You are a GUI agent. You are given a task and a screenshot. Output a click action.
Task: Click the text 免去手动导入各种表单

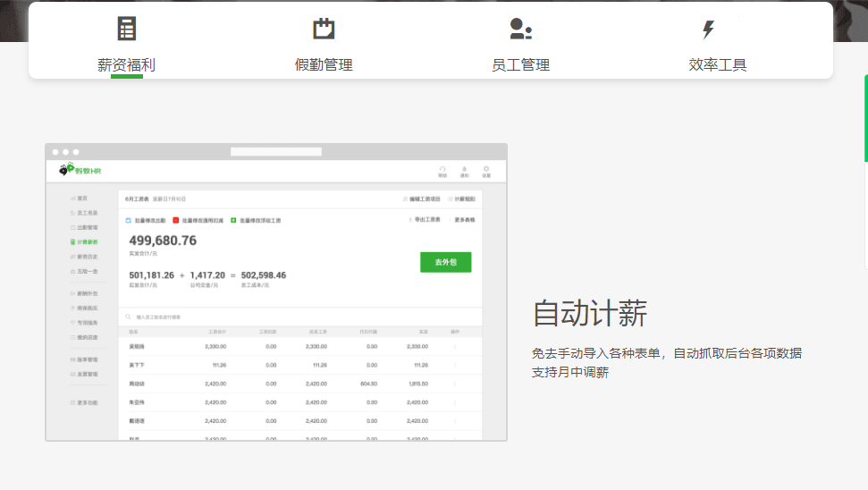(x=595, y=353)
